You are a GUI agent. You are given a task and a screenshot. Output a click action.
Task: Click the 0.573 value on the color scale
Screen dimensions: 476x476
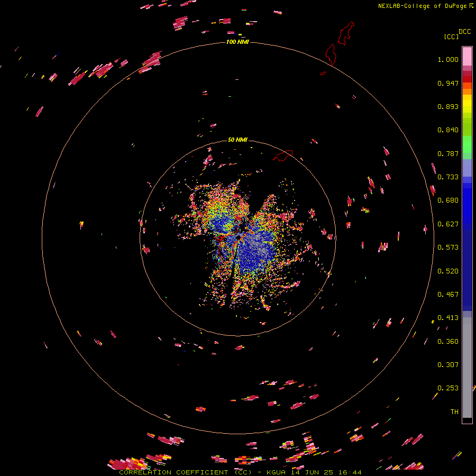pyautogui.click(x=448, y=248)
